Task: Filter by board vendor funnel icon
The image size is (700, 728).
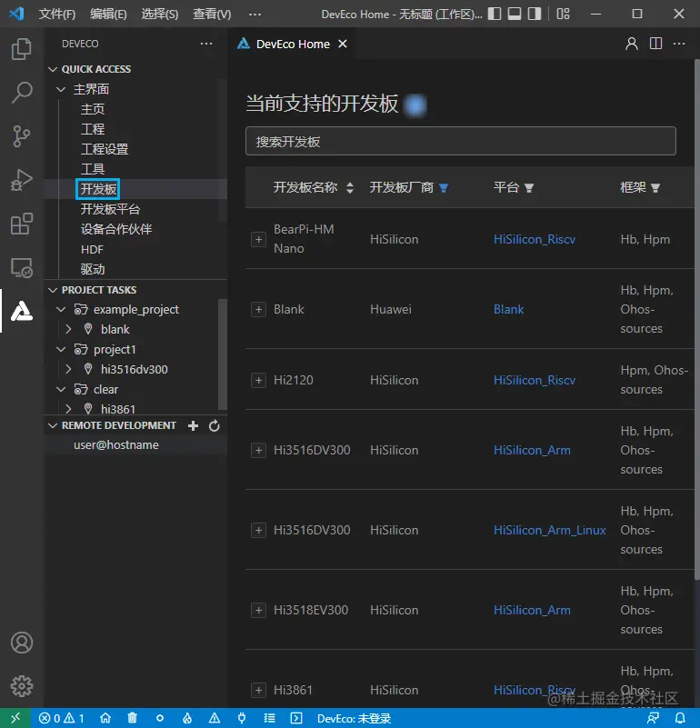Action: (x=444, y=187)
